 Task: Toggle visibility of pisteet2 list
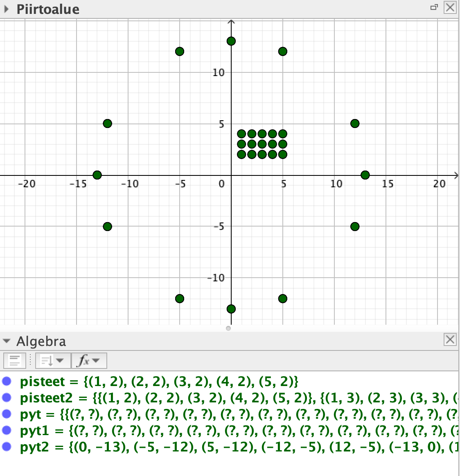7,397
